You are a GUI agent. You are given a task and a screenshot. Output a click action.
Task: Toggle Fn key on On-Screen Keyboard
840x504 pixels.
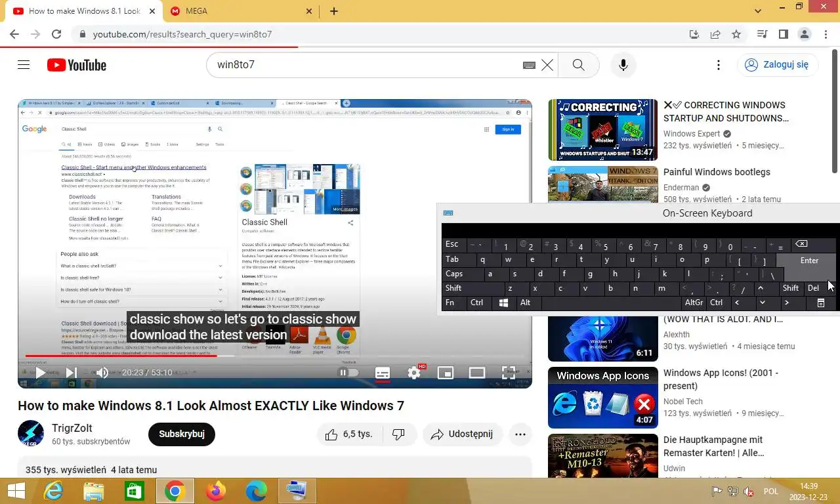454,303
